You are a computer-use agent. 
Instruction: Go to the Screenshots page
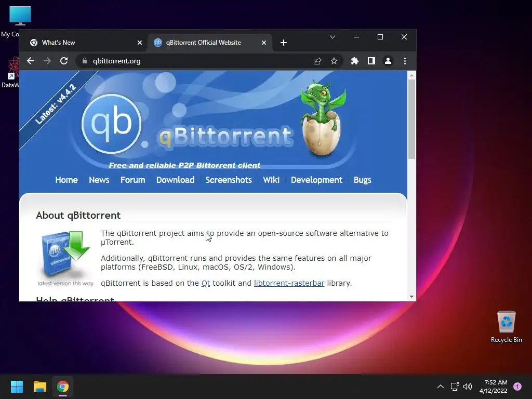[229, 180]
